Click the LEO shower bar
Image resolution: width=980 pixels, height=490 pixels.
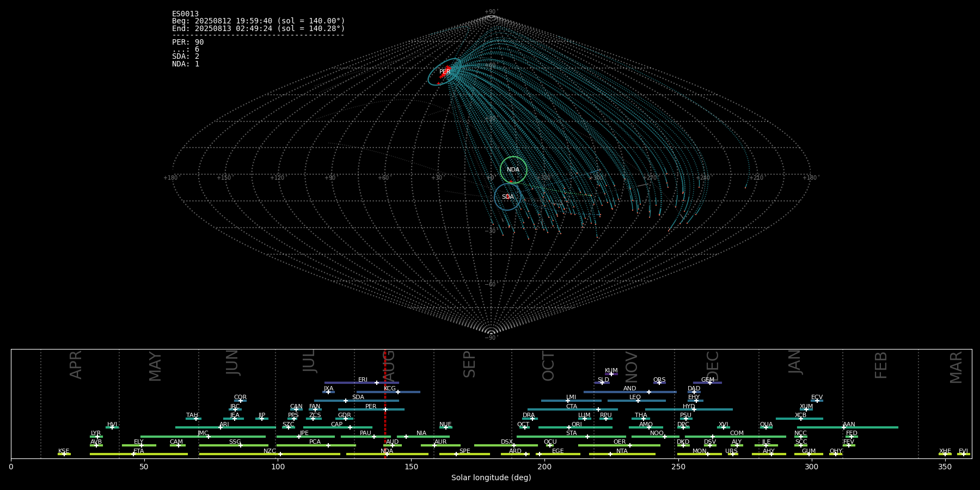pyautogui.click(x=636, y=401)
